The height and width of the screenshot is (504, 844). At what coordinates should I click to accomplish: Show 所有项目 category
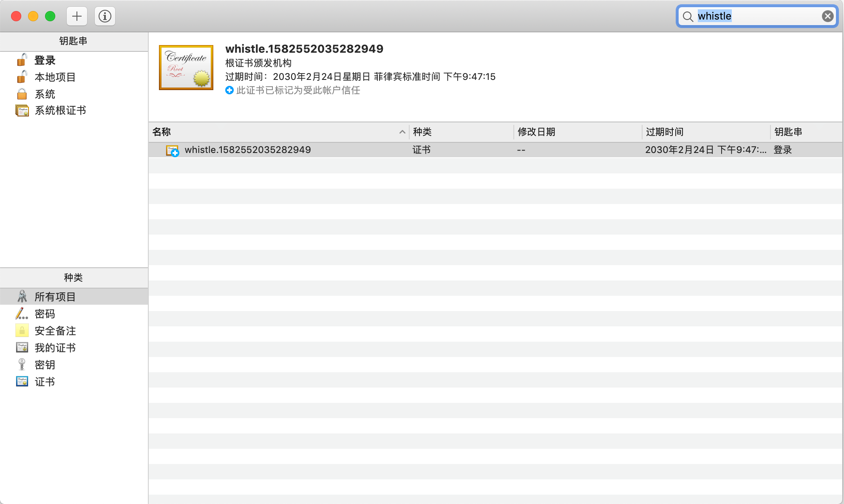click(x=55, y=297)
